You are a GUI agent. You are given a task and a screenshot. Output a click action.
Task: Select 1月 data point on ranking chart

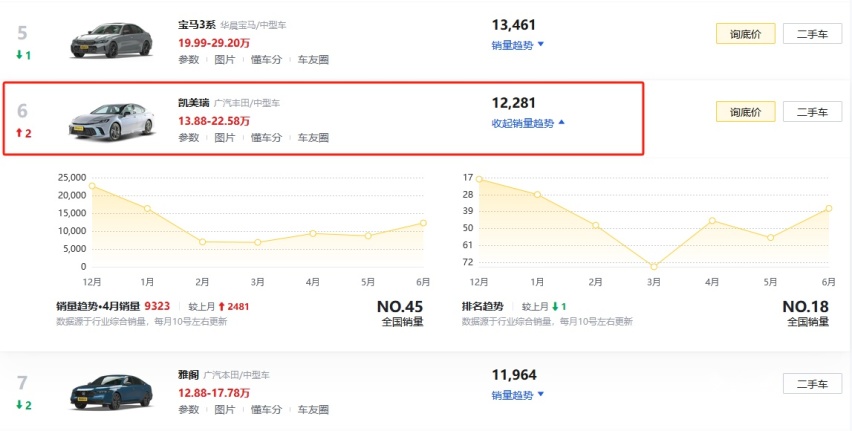tap(537, 195)
